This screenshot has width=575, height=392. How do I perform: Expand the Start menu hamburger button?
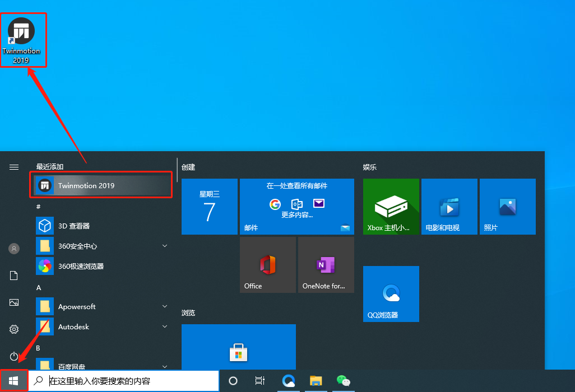(x=14, y=167)
